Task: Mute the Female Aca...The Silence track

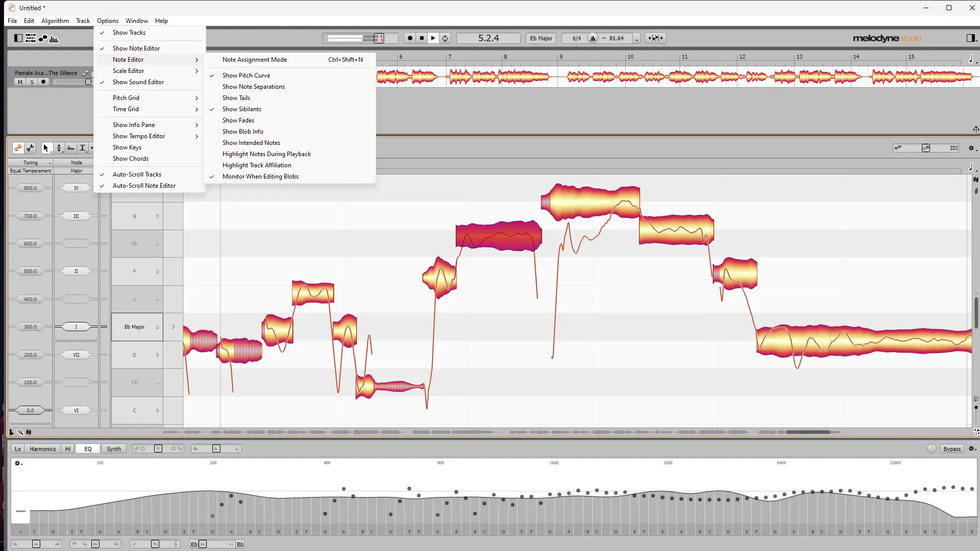Action: pyautogui.click(x=19, y=82)
